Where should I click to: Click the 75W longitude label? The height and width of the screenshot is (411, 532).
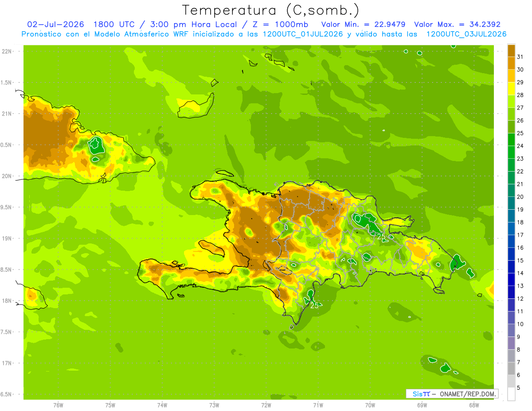point(110,405)
